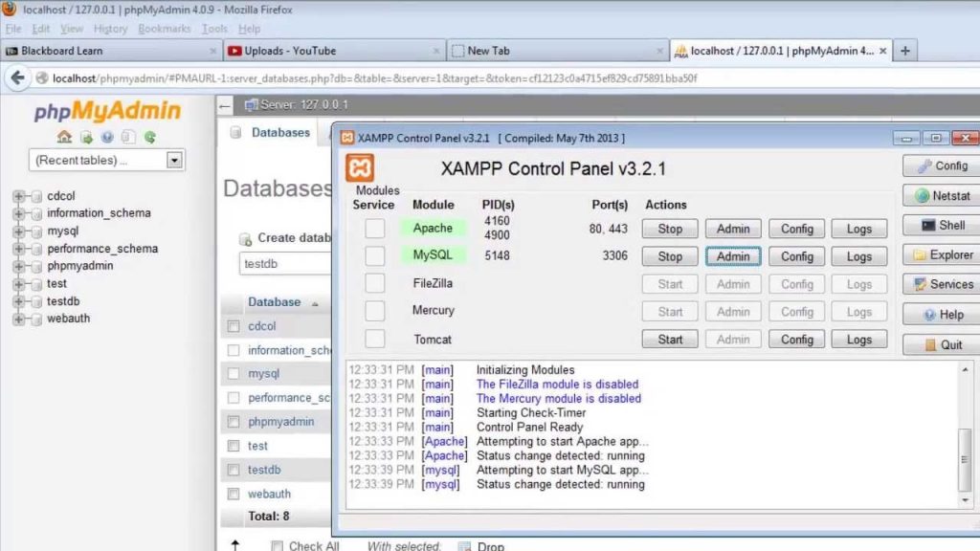
Task: Expand the mysql database tree node
Action: (x=19, y=231)
